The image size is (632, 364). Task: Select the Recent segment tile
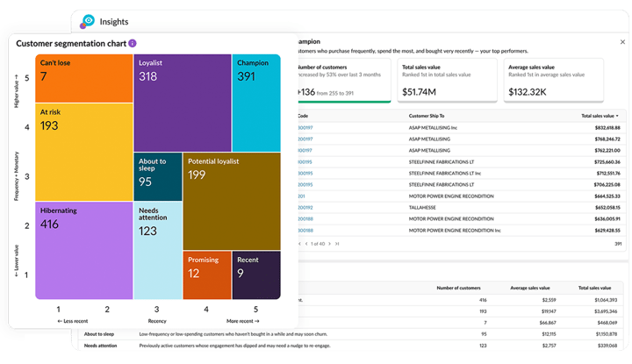[256, 275]
